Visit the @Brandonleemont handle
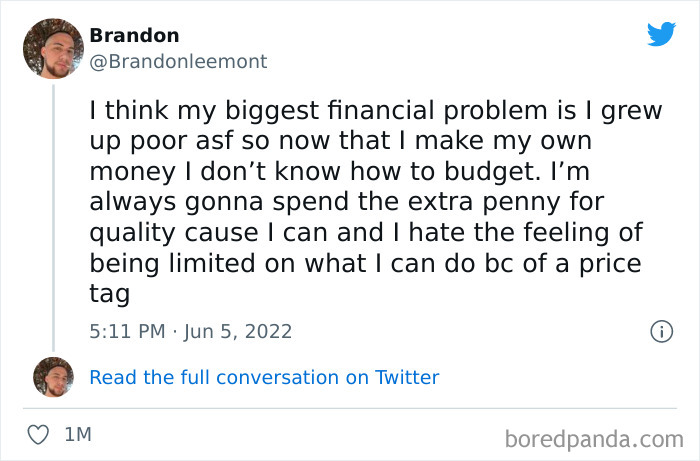 point(178,61)
